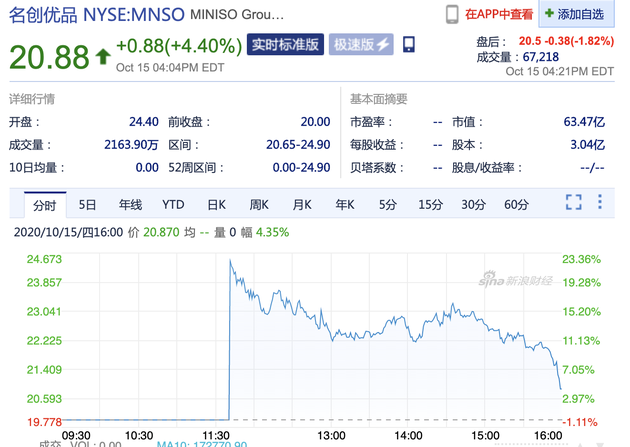Click the fullscreen chart icon
Screen dimensions: 630x447
click(573, 203)
